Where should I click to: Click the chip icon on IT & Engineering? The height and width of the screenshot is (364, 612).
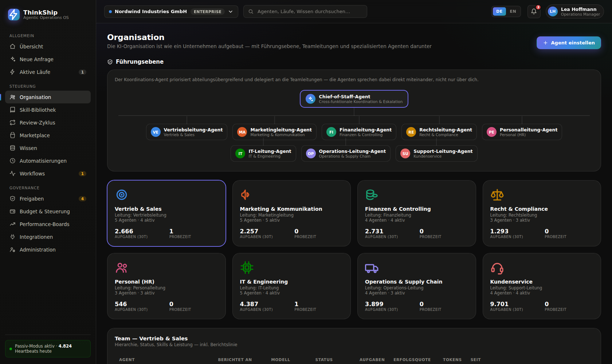tap(247, 268)
